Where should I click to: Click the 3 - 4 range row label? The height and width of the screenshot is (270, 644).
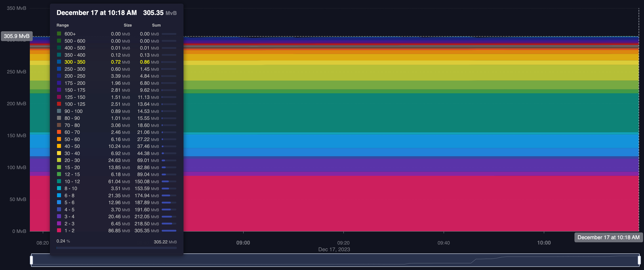(70, 216)
